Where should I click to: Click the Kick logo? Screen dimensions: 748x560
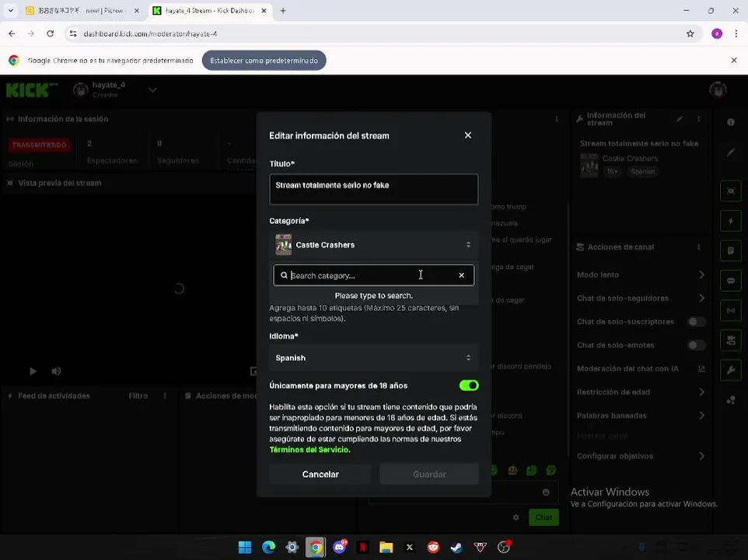tap(31, 89)
